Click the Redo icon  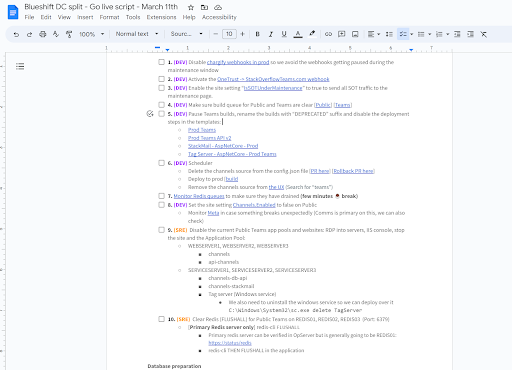[x=29, y=34]
